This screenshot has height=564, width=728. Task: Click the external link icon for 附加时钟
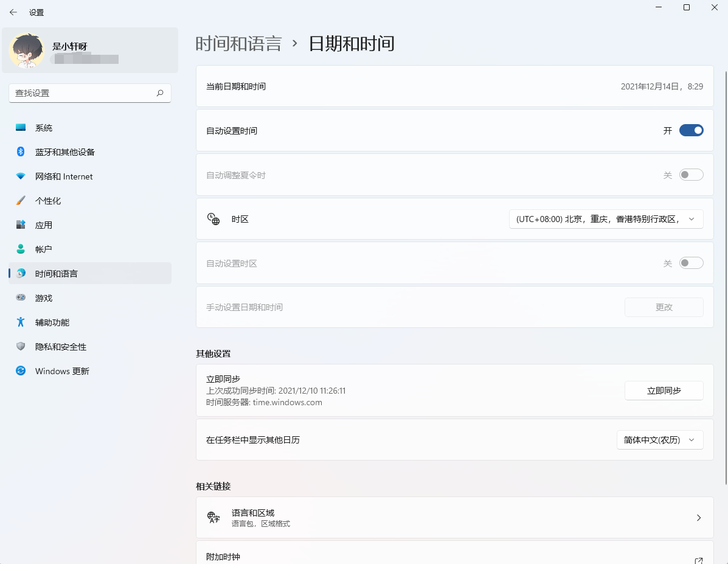click(698, 560)
